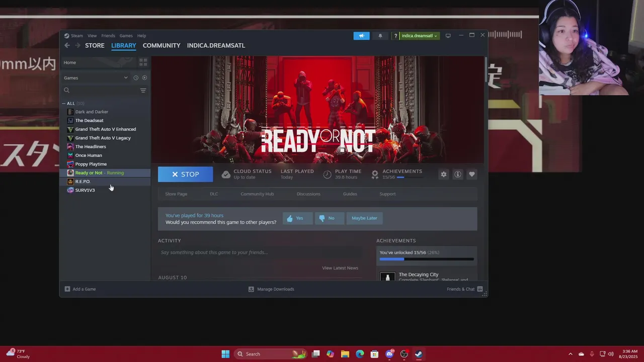Open the game settings gear icon
This screenshot has height=362, width=644.
tap(443, 174)
